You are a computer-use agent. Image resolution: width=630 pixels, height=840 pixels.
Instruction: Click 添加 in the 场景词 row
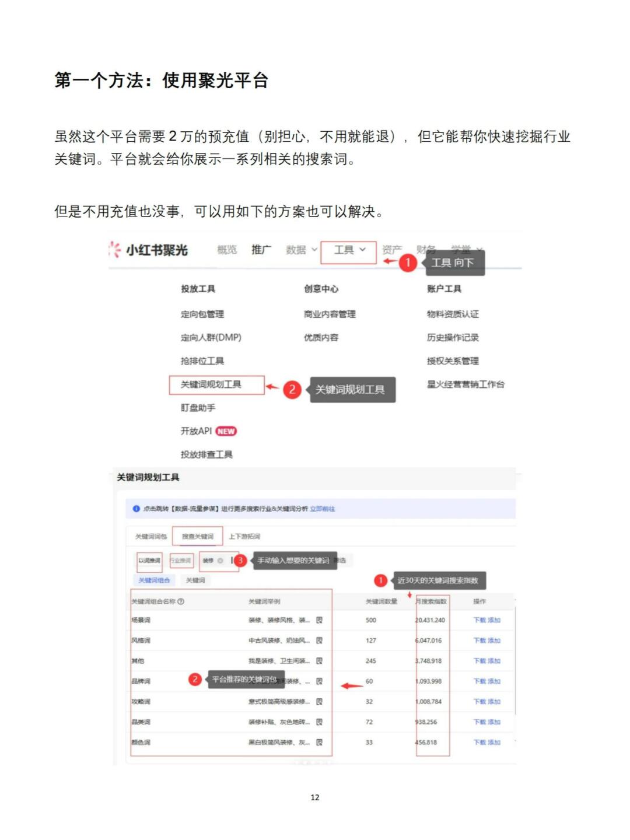click(x=494, y=620)
